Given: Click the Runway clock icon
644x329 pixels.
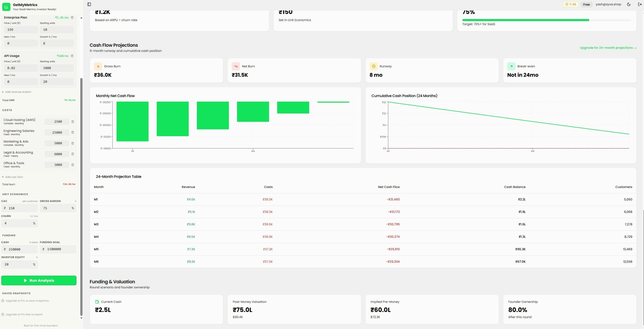Looking at the screenshot, I should pyautogui.click(x=373, y=66).
